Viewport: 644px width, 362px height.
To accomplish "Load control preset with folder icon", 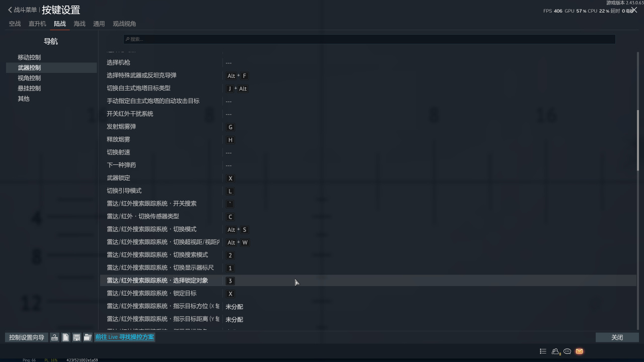I will pyautogui.click(x=88, y=337).
